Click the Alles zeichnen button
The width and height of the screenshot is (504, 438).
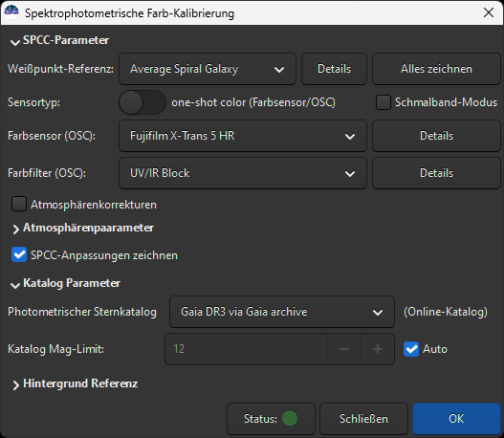[436, 69]
